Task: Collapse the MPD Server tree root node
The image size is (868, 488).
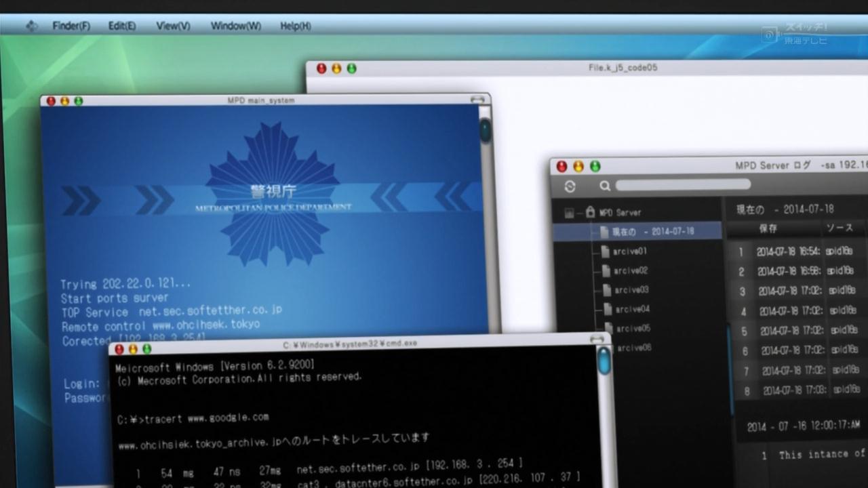Action: tap(569, 213)
